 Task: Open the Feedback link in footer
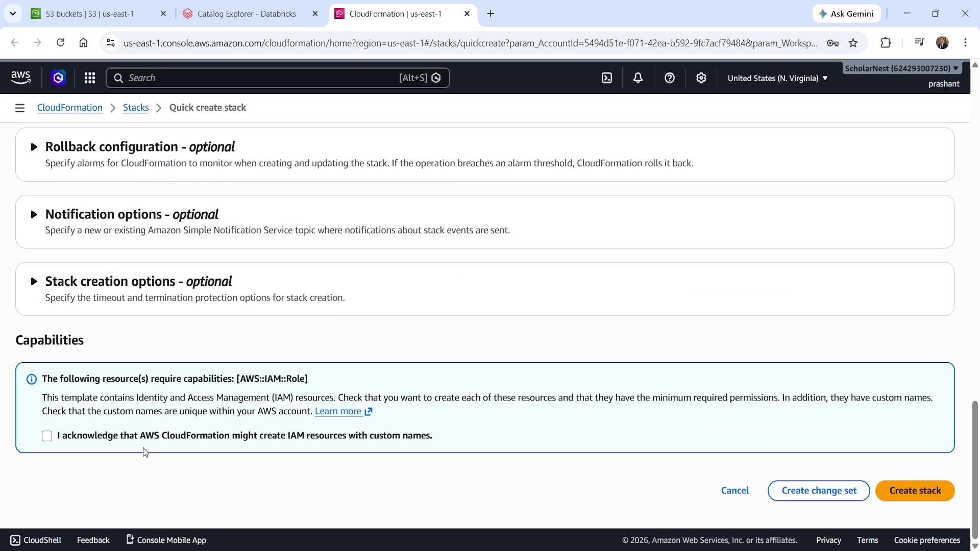[93, 540]
